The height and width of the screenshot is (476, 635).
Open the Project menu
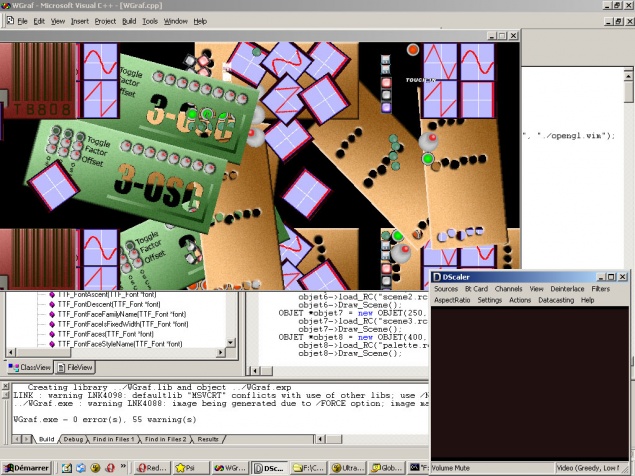click(x=105, y=21)
